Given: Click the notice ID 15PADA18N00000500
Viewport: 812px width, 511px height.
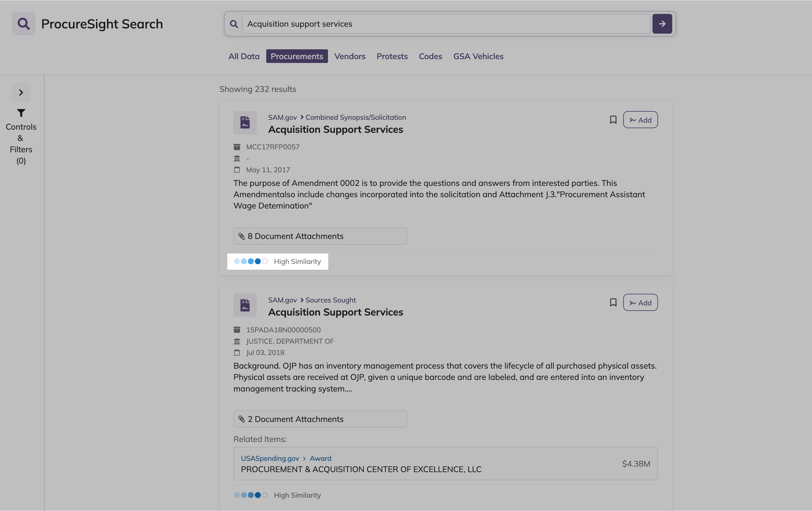Looking at the screenshot, I should click(x=283, y=330).
